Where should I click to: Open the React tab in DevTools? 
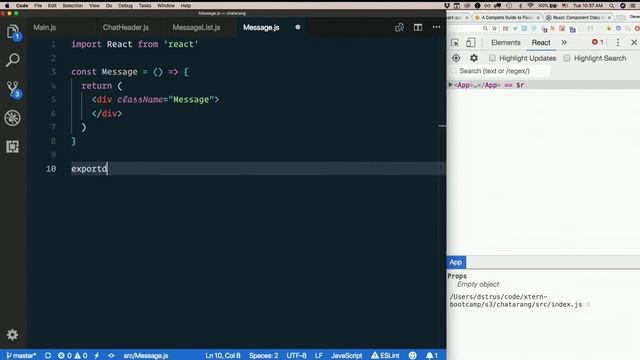coord(541,42)
